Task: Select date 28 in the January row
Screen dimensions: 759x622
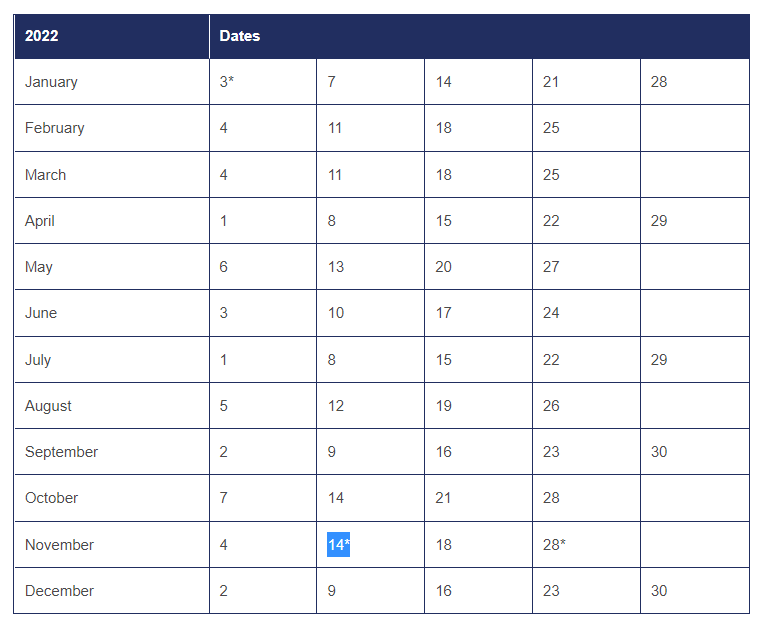Action: (659, 82)
